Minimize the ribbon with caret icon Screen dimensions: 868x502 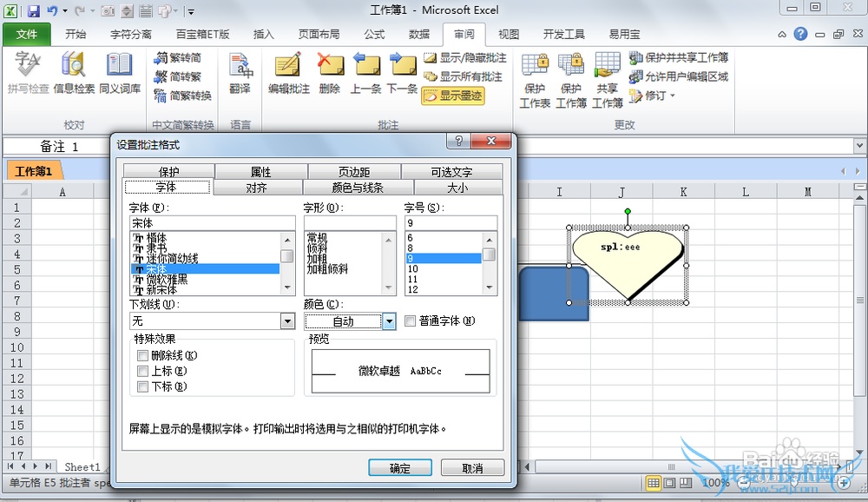[782, 35]
